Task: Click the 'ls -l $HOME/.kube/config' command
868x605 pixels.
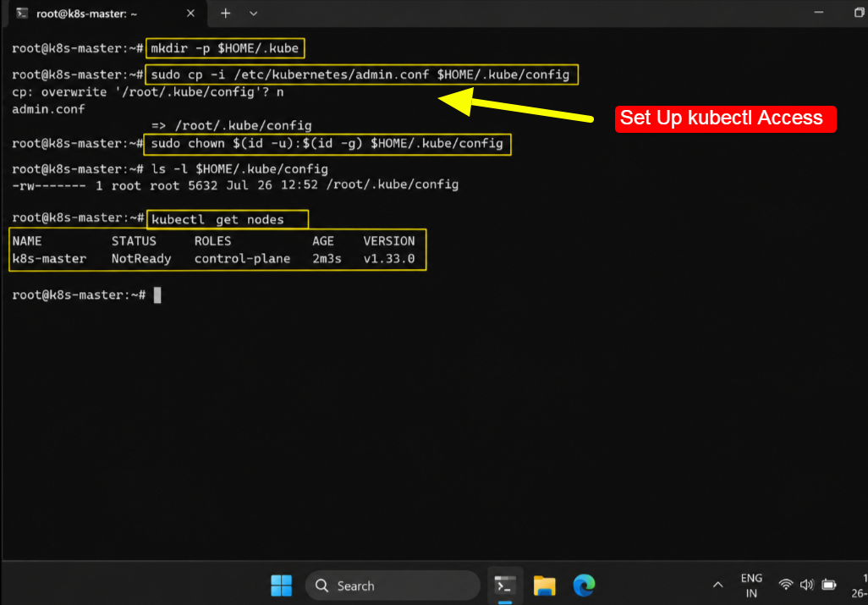Action: pyautogui.click(x=239, y=169)
